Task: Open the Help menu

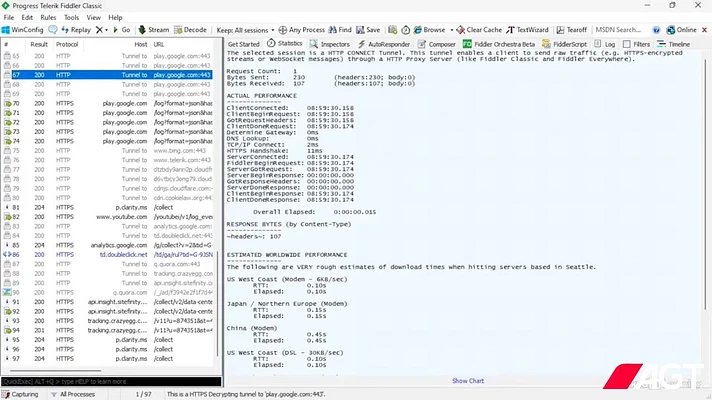Action: click(x=115, y=17)
